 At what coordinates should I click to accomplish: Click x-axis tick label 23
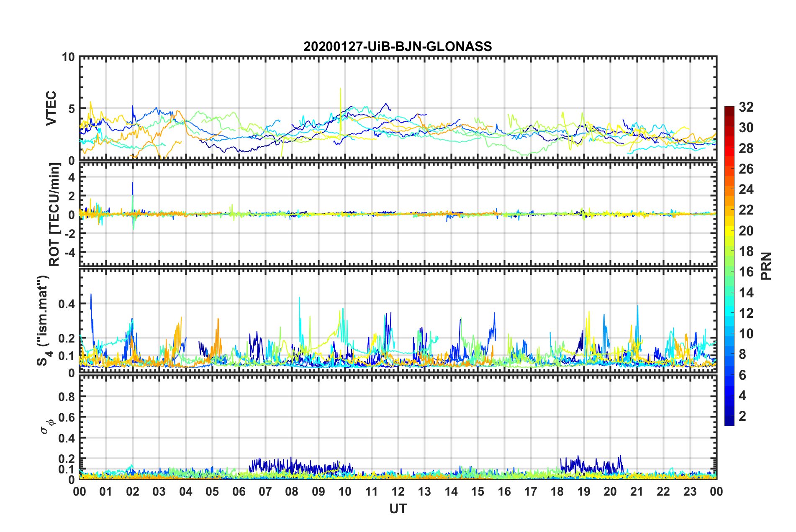tap(690, 491)
